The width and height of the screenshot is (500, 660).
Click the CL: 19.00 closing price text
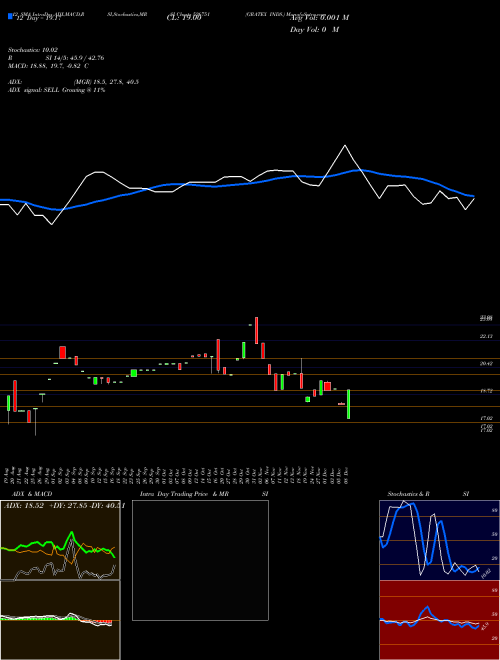[x=183, y=18]
